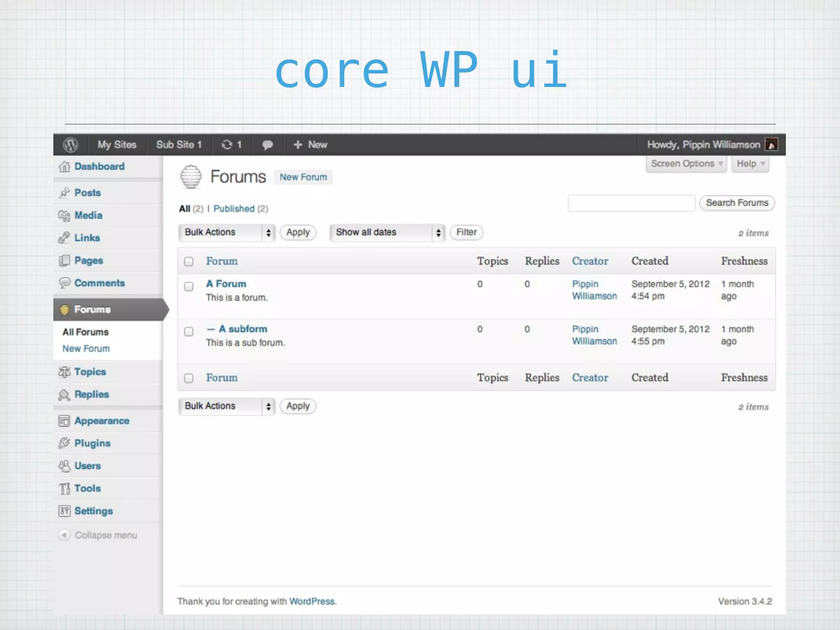The image size is (840, 630).
Task: Click the top Apply button
Action: click(298, 233)
